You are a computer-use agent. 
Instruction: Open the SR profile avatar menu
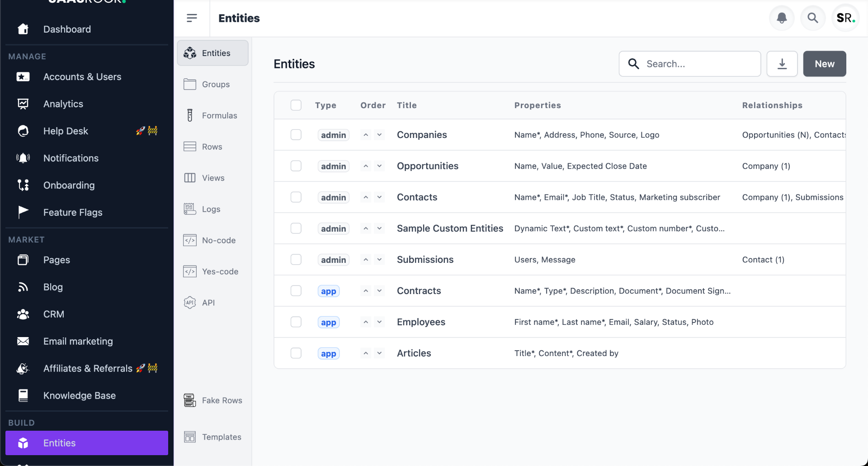click(844, 18)
